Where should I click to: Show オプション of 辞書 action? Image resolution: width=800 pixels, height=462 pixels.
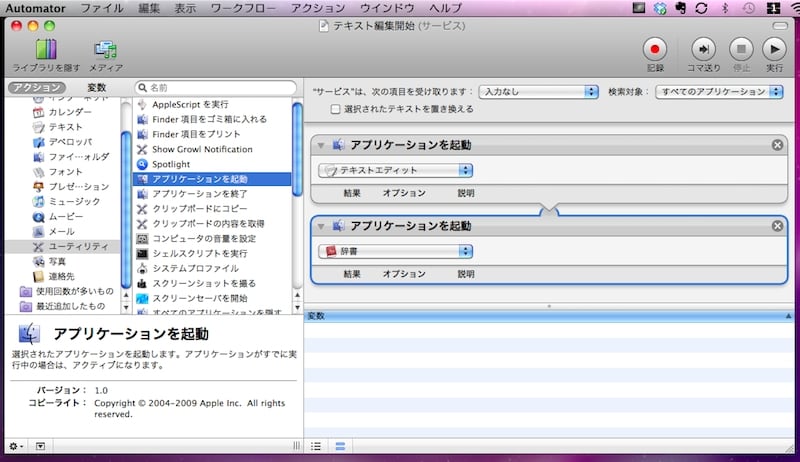(404, 274)
